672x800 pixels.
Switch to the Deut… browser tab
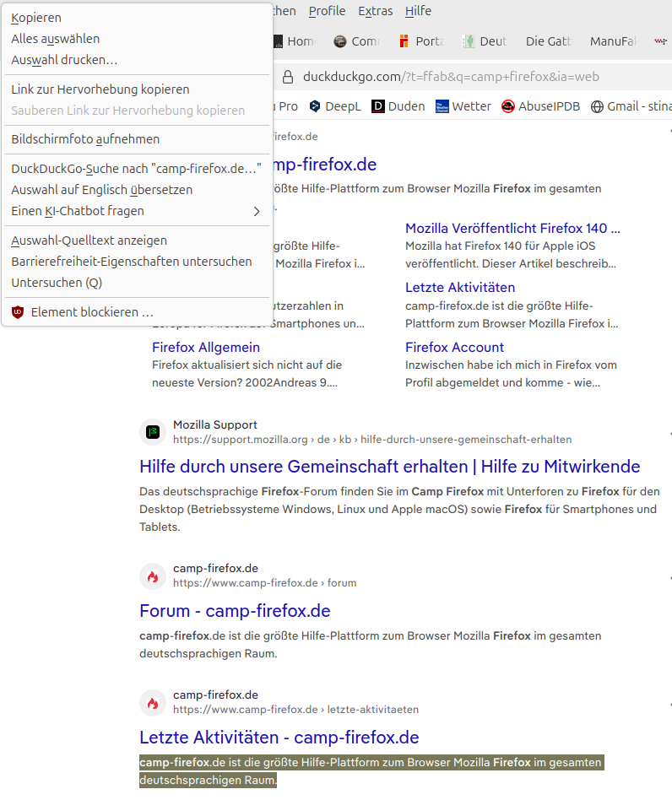point(485,41)
